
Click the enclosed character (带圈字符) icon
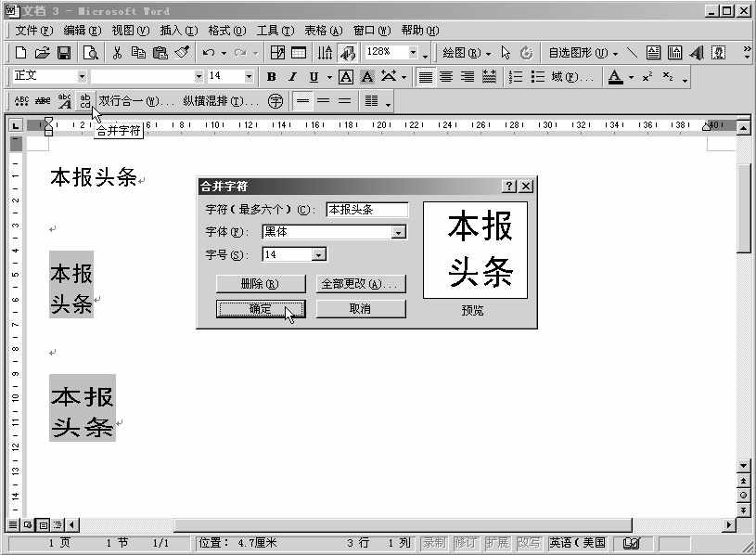click(x=275, y=100)
